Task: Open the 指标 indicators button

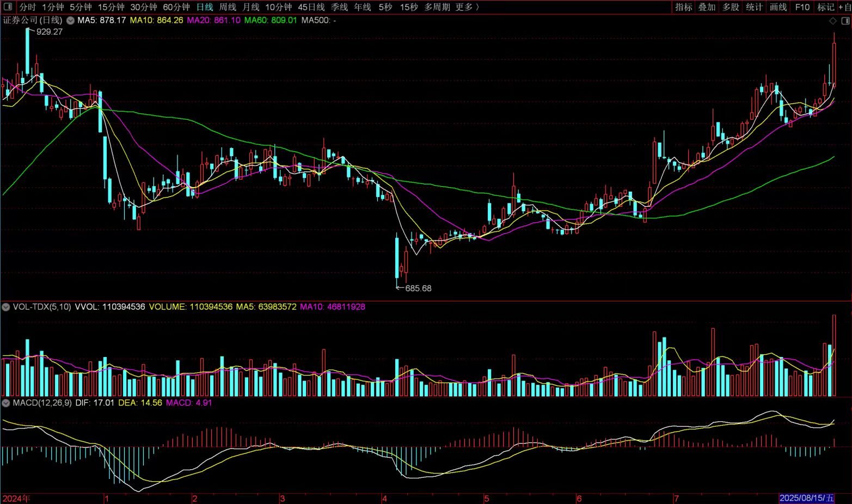Action: (684, 7)
